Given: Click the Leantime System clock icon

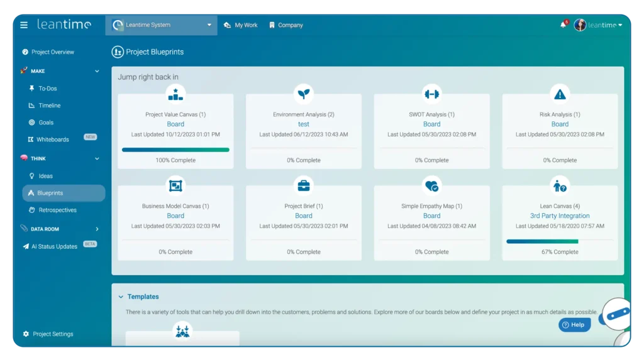Looking at the screenshot, I should [118, 25].
